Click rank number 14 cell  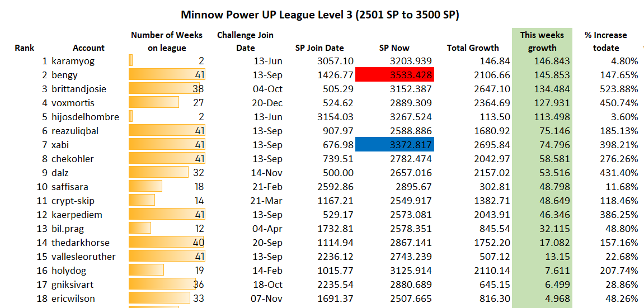(42, 243)
